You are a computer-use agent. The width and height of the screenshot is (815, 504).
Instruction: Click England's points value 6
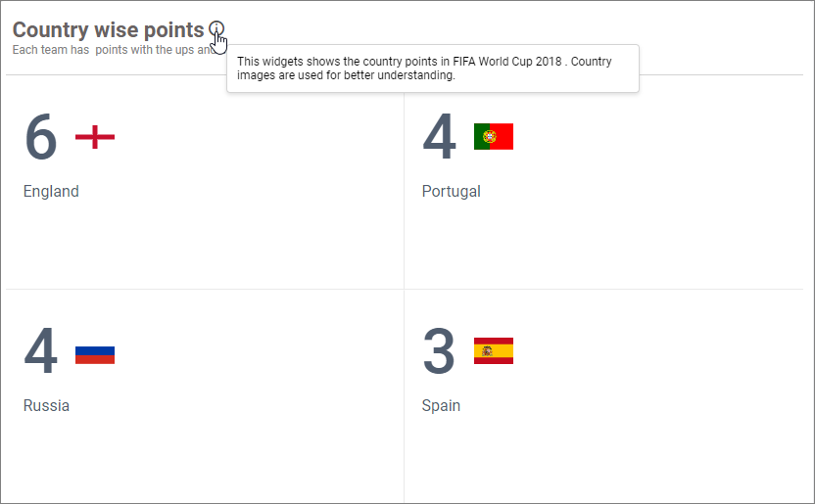41,138
